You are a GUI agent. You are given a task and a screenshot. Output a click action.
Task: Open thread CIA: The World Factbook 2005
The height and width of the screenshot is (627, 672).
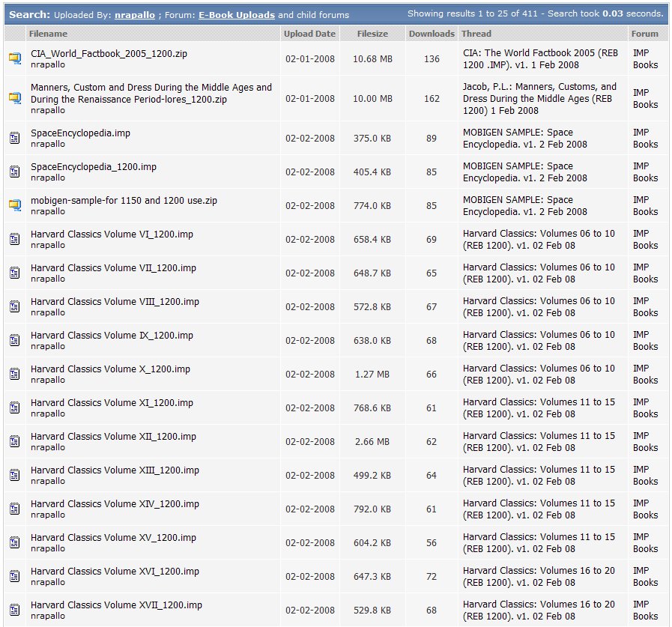[540, 58]
